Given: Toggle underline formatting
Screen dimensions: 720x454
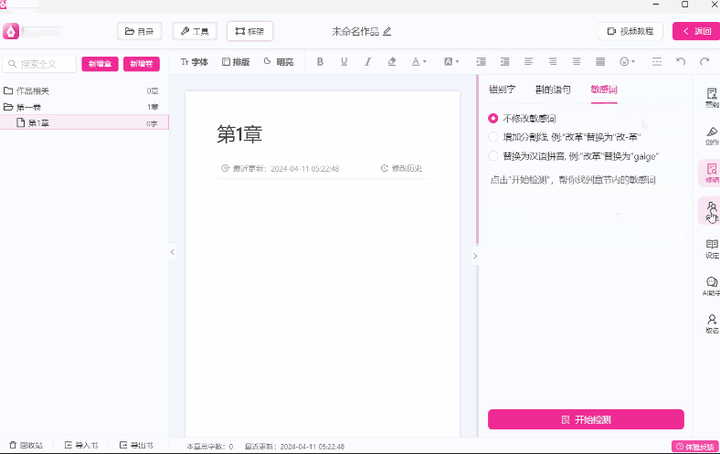Looking at the screenshot, I should (x=344, y=62).
